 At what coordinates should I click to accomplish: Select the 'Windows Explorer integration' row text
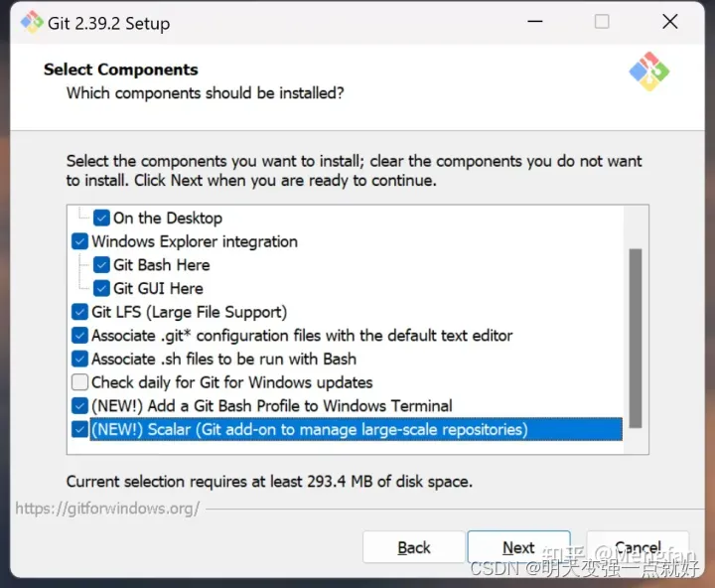195,241
